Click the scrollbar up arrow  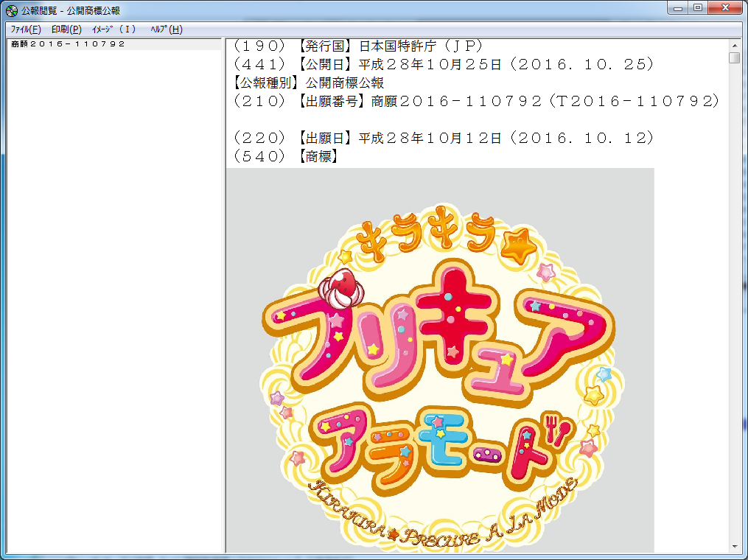(x=735, y=45)
